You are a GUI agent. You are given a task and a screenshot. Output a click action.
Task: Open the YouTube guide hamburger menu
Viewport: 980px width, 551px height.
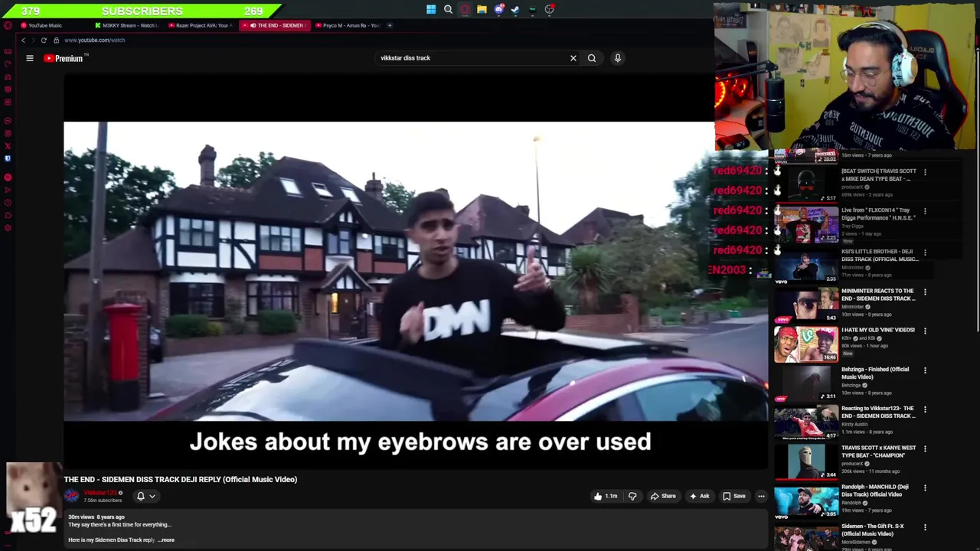coord(30,58)
